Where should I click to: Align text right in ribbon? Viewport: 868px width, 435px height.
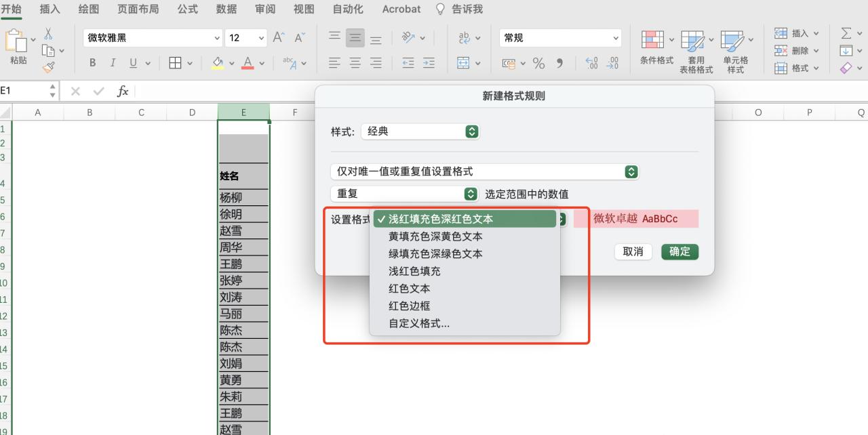[x=376, y=63]
